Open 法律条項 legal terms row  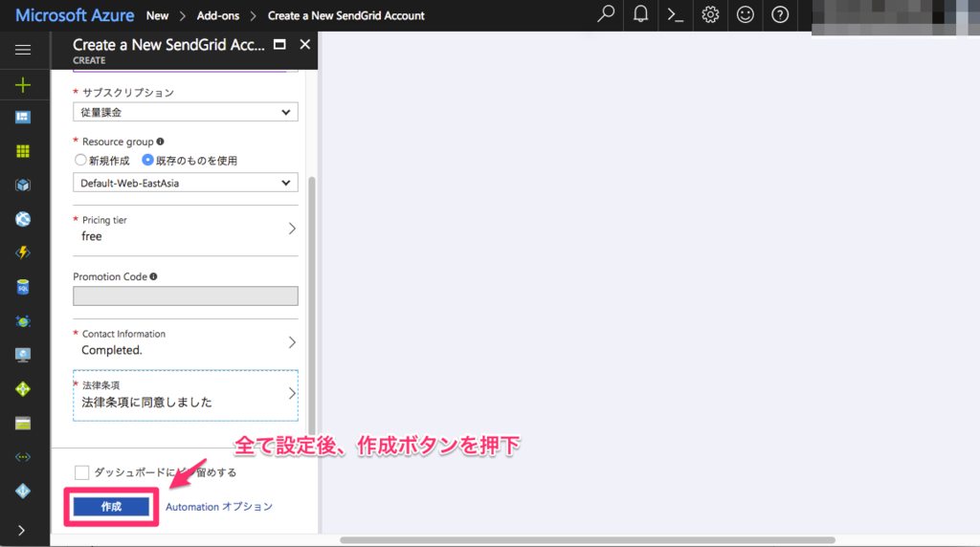pos(186,395)
